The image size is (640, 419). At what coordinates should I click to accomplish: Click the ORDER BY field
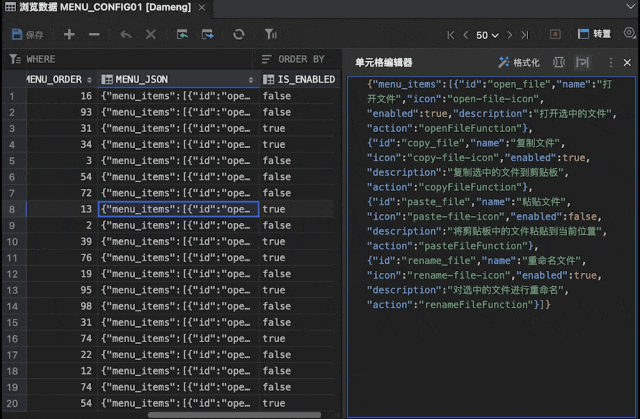tap(297, 59)
